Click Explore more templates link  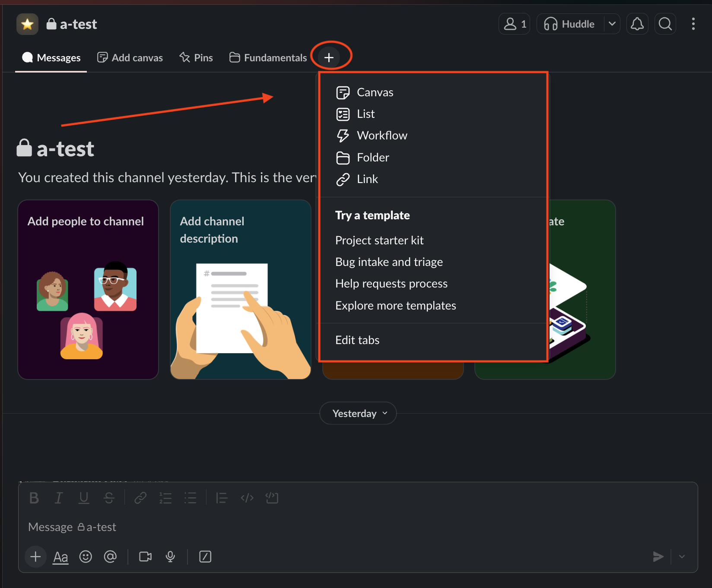395,306
